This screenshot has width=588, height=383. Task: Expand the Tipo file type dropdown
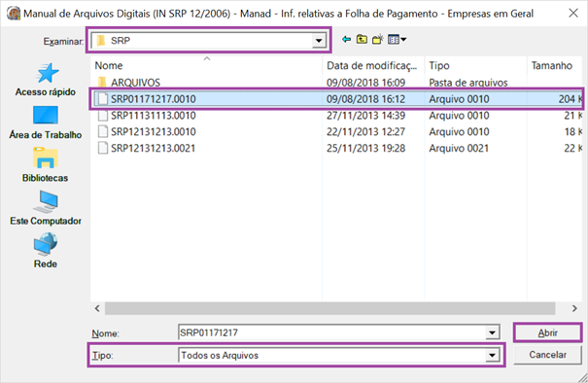[x=492, y=355]
